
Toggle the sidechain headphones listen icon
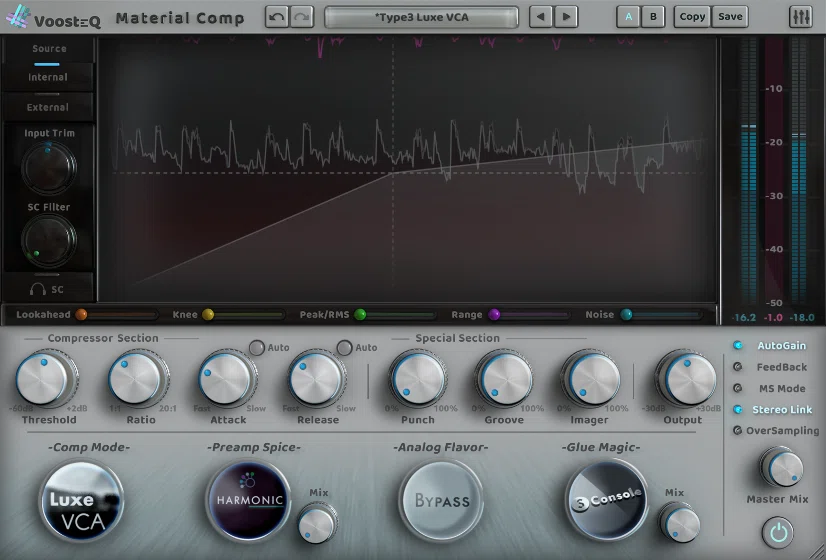pos(37,289)
